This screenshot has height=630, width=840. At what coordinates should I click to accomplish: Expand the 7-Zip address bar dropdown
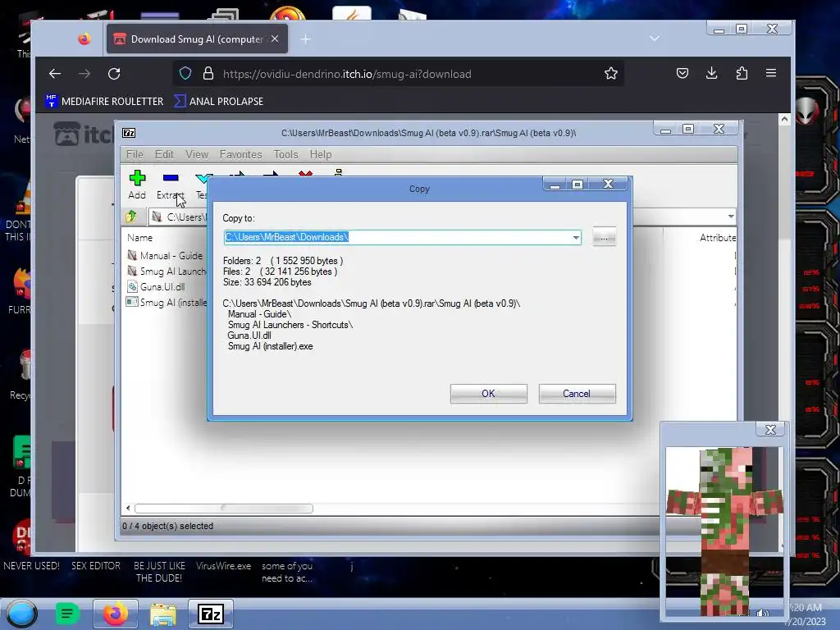click(x=731, y=217)
